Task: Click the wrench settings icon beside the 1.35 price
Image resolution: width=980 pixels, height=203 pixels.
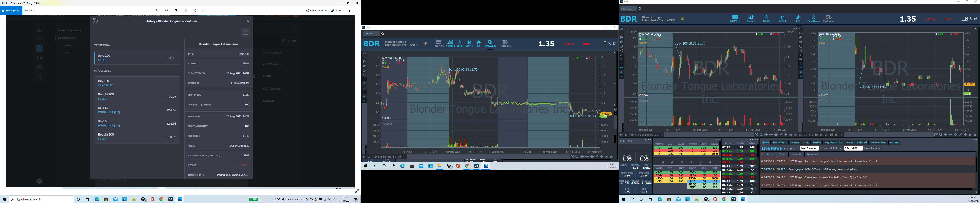Action: coord(971,19)
